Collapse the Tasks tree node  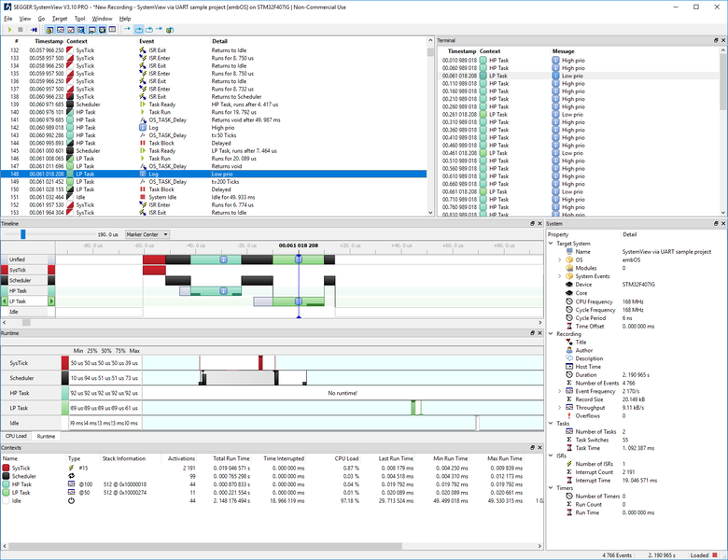pyautogui.click(x=551, y=424)
